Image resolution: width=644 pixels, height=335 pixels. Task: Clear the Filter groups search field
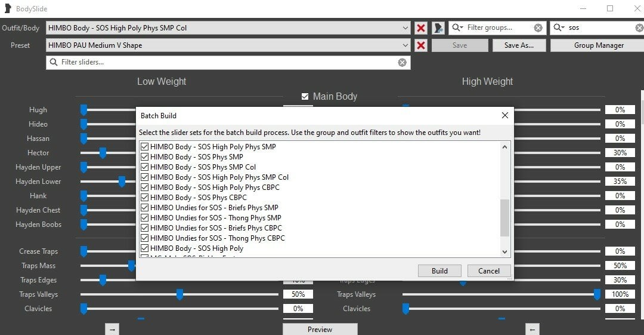538,28
